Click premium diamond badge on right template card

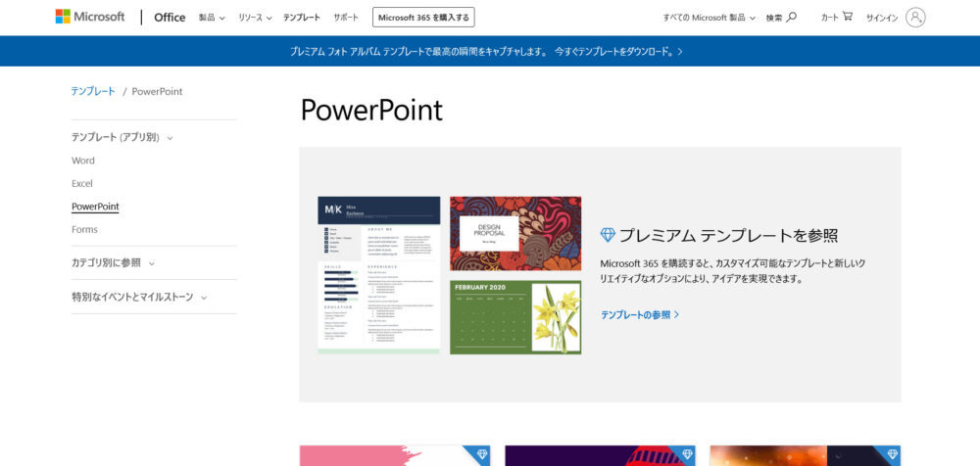(x=892, y=455)
